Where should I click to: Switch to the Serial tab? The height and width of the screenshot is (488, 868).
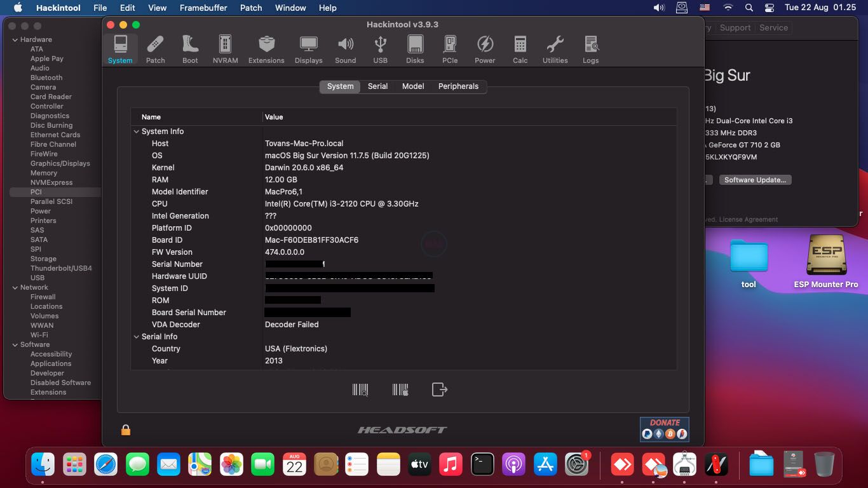coord(377,86)
